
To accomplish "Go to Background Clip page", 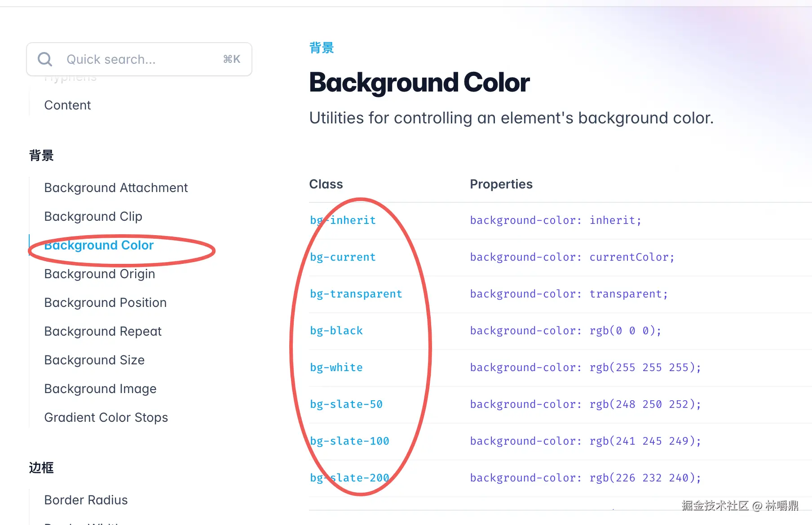I will pyautogui.click(x=93, y=216).
